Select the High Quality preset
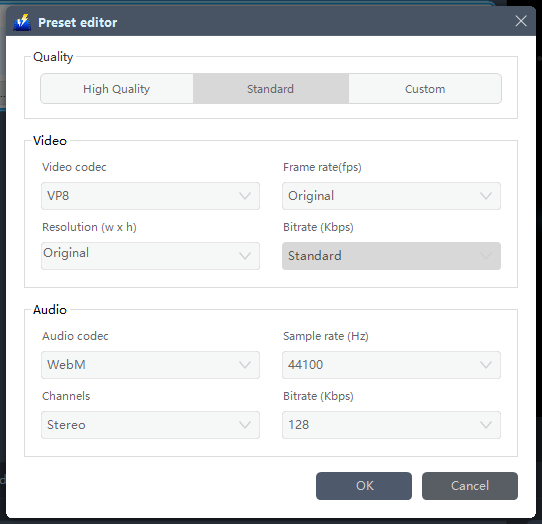Image resolution: width=542 pixels, height=524 pixels. 116,89
